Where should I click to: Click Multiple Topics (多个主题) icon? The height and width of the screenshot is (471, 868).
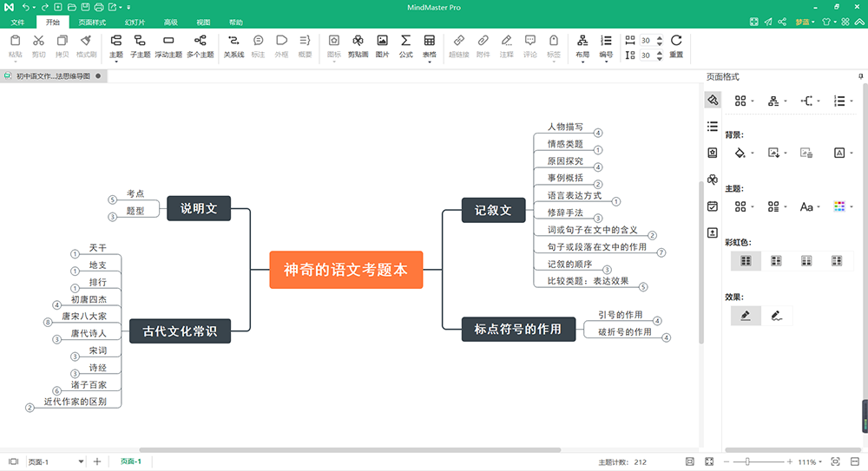[x=200, y=41]
